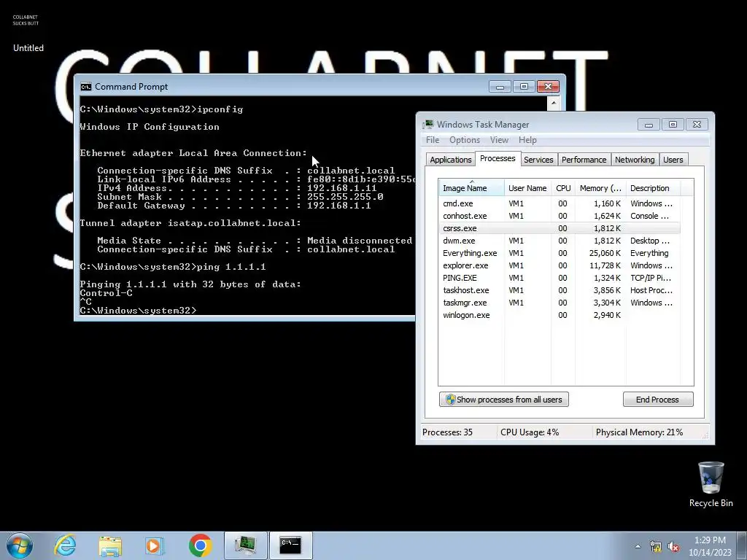Switch to the Users tab
The width and height of the screenshot is (747, 560).
click(673, 160)
